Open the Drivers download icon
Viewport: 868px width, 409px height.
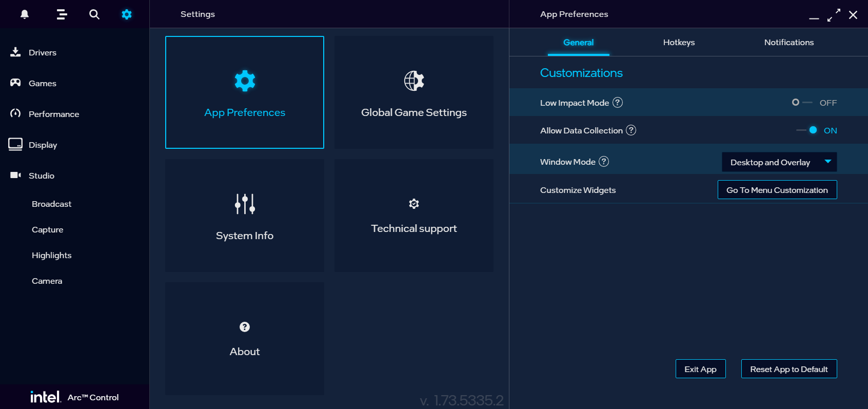(x=15, y=52)
